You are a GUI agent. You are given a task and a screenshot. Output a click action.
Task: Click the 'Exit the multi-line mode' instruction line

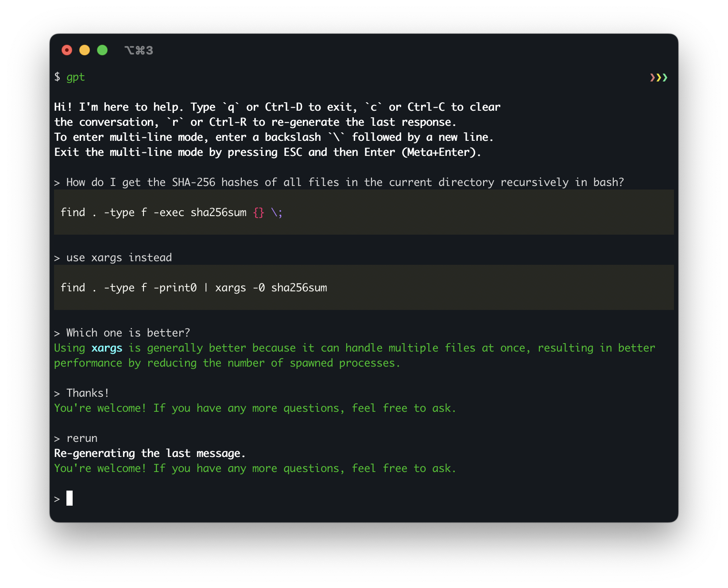coord(268,152)
